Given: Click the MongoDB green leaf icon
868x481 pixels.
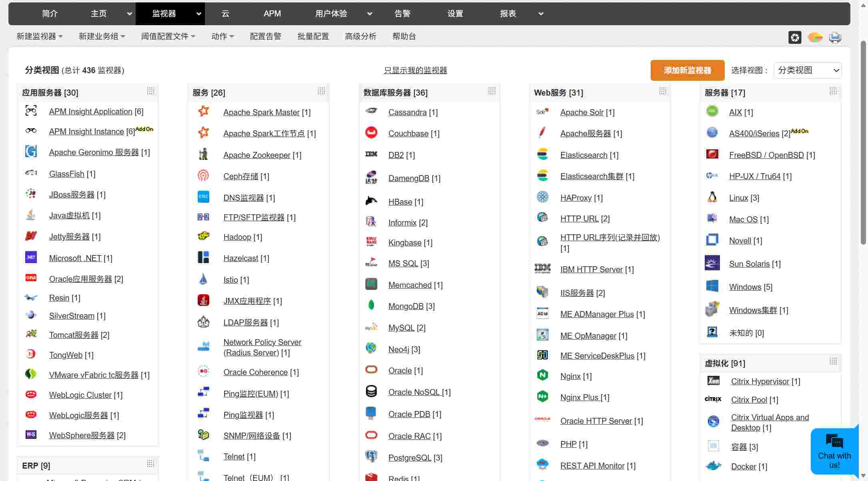Looking at the screenshot, I should click(x=371, y=305).
